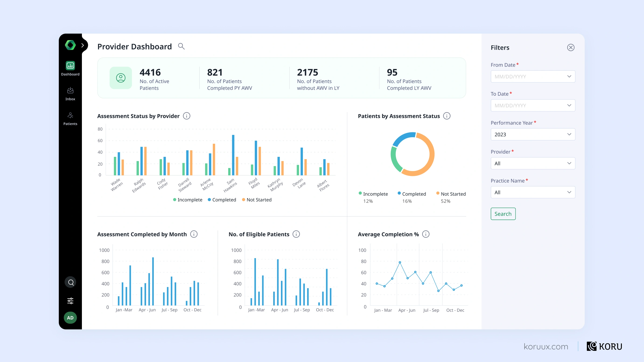This screenshot has height=362, width=644.
Task: Click the Albert Flores axis label
Action: (323, 186)
